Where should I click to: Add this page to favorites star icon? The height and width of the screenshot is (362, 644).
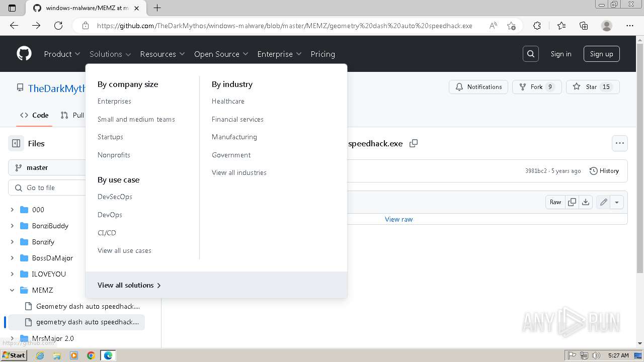point(511,26)
